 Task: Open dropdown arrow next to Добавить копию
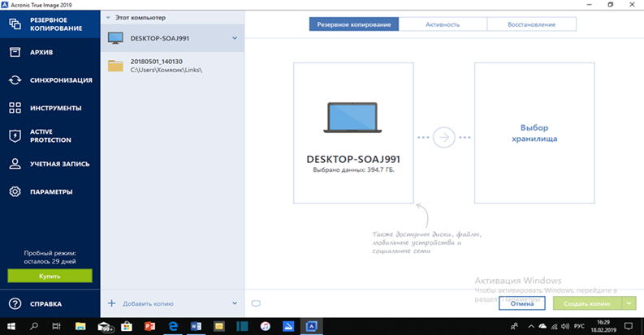(x=235, y=303)
